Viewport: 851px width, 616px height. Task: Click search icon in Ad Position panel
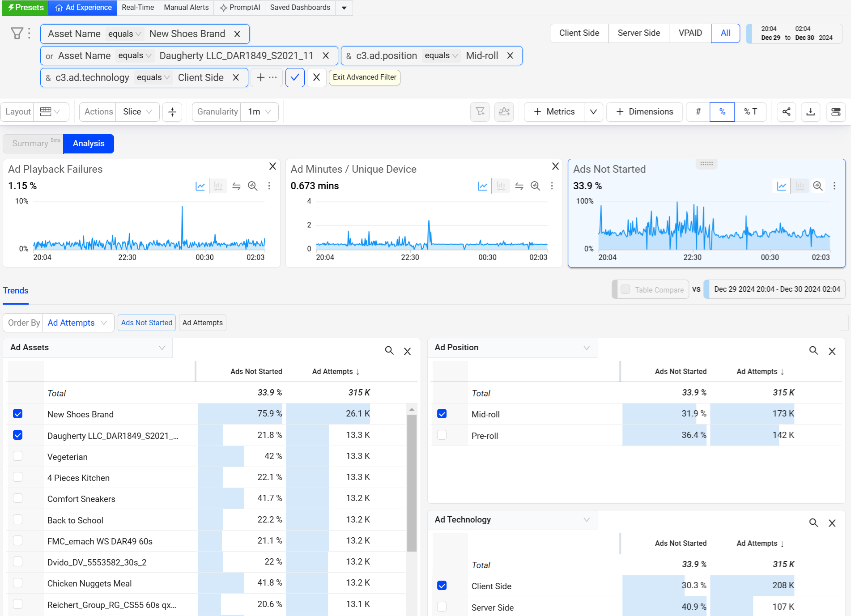[x=813, y=351]
